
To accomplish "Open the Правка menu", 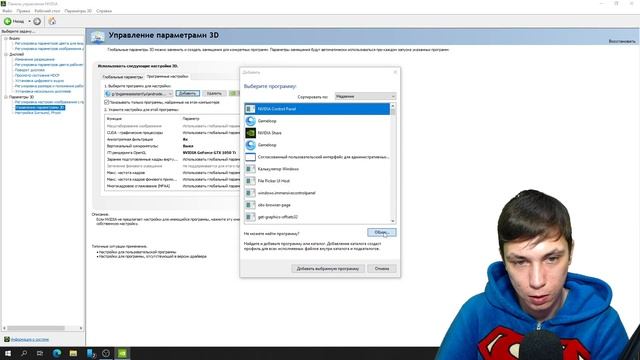I will (23, 11).
